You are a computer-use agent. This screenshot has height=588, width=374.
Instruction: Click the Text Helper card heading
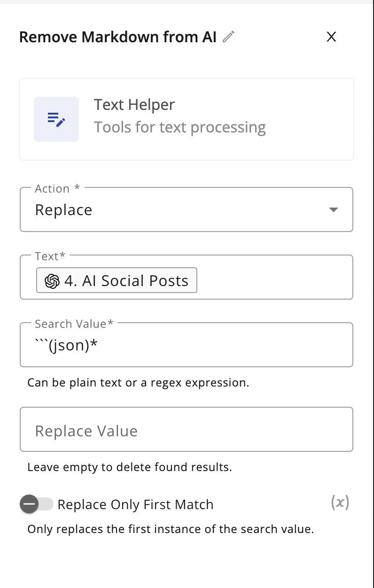(134, 105)
